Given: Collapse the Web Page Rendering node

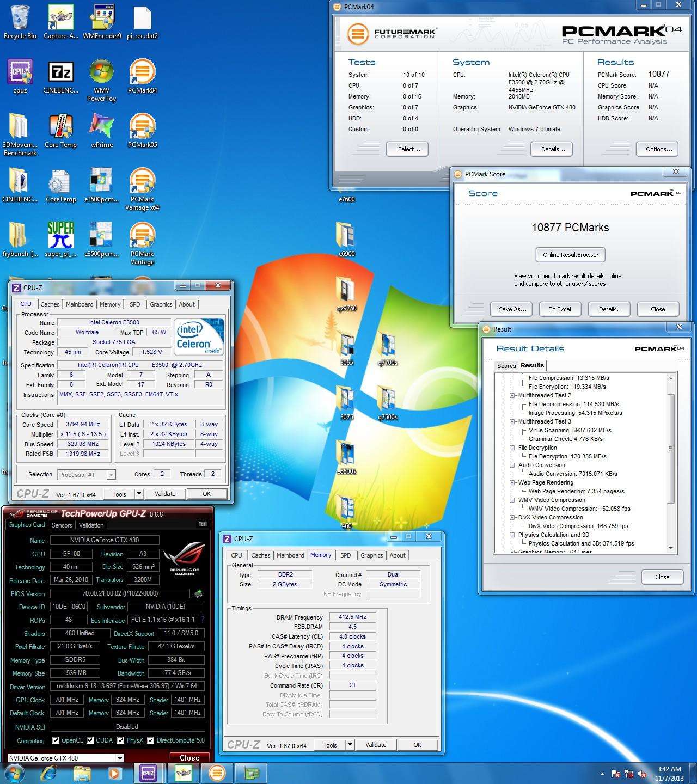Looking at the screenshot, I should pyautogui.click(x=512, y=482).
